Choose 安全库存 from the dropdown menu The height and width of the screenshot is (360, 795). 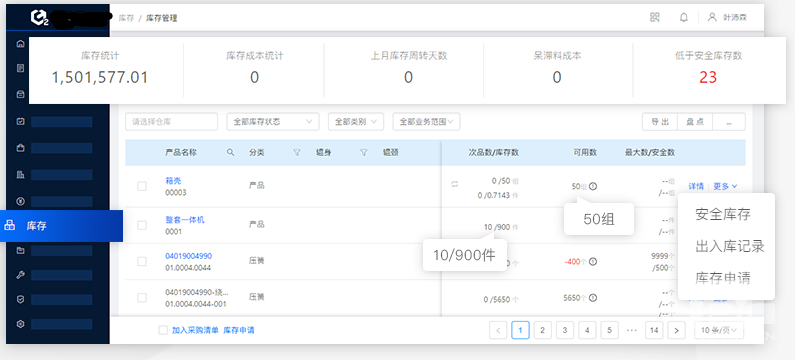click(x=722, y=214)
